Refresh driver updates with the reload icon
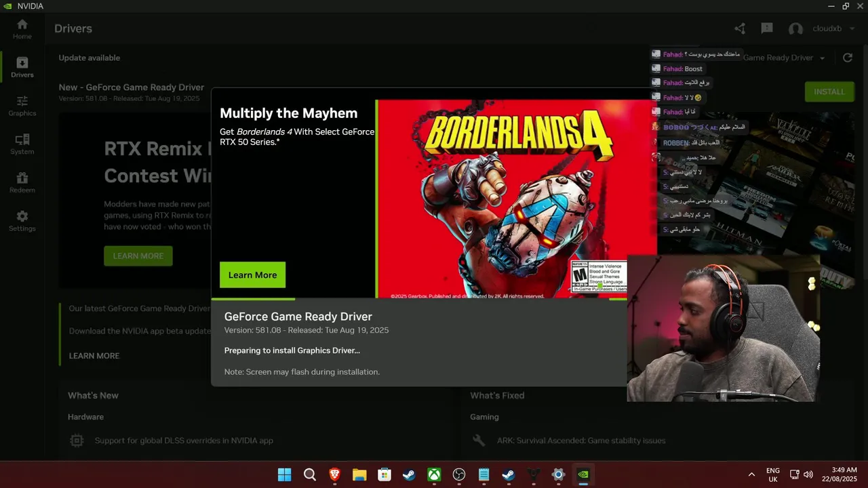Image resolution: width=868 pixels, height=488 pixels. 847,58
